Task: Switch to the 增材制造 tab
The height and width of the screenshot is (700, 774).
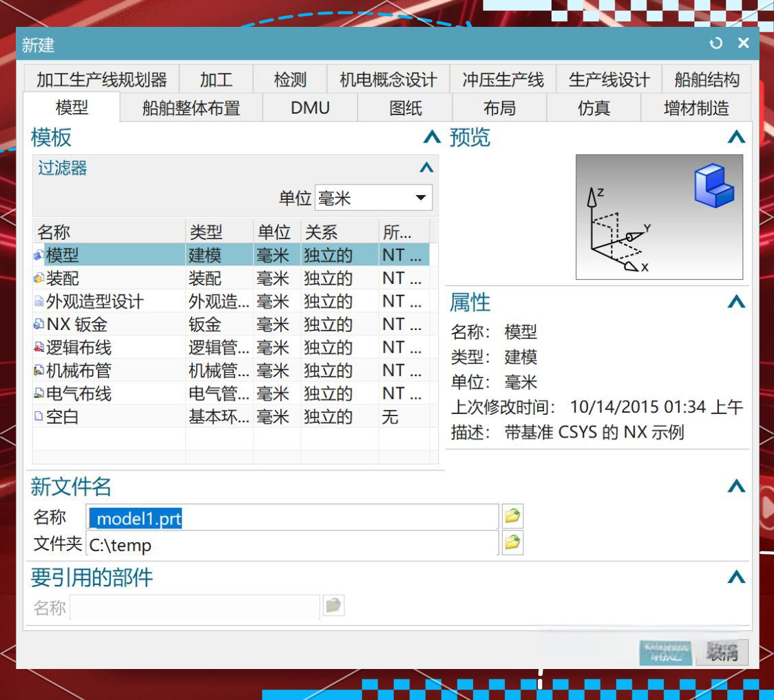Action: coord(696,107)
